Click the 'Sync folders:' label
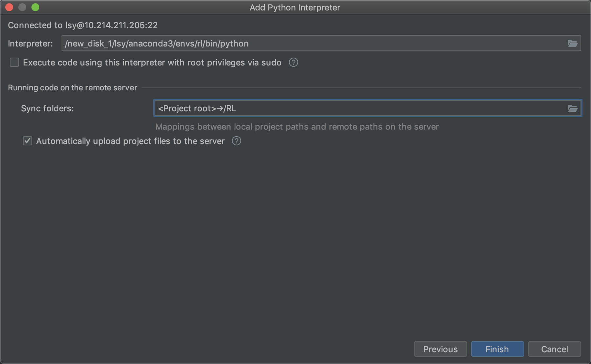591x364 pixels. click(x=48, y=108)
